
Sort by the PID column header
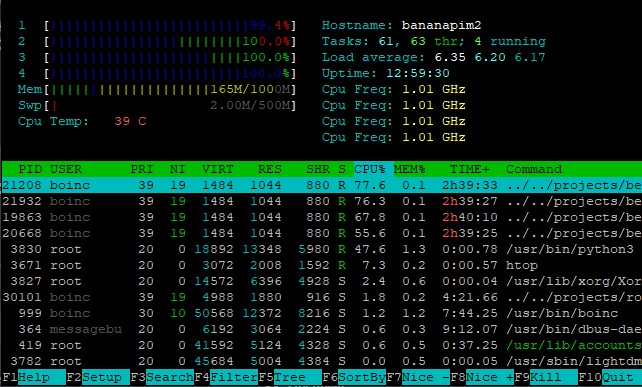pyautogui.click(x=30, y=169)
